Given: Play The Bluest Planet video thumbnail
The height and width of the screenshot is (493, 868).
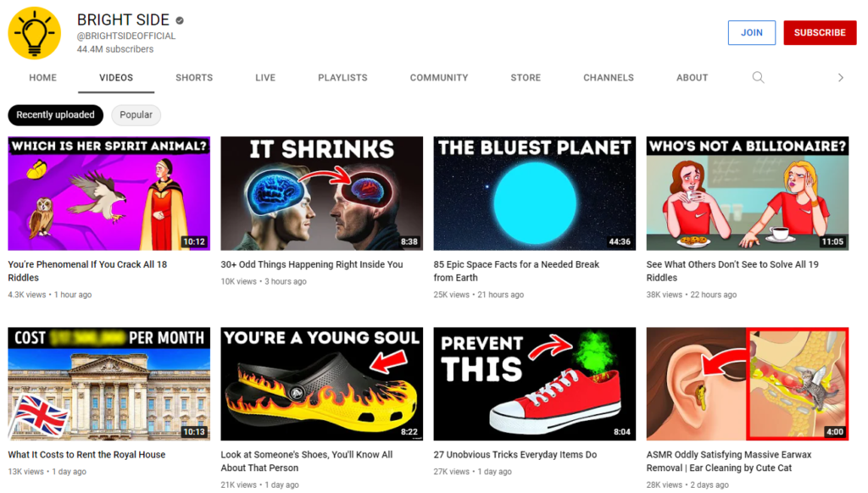Looking at the screenshot, I should click(534, 193).
